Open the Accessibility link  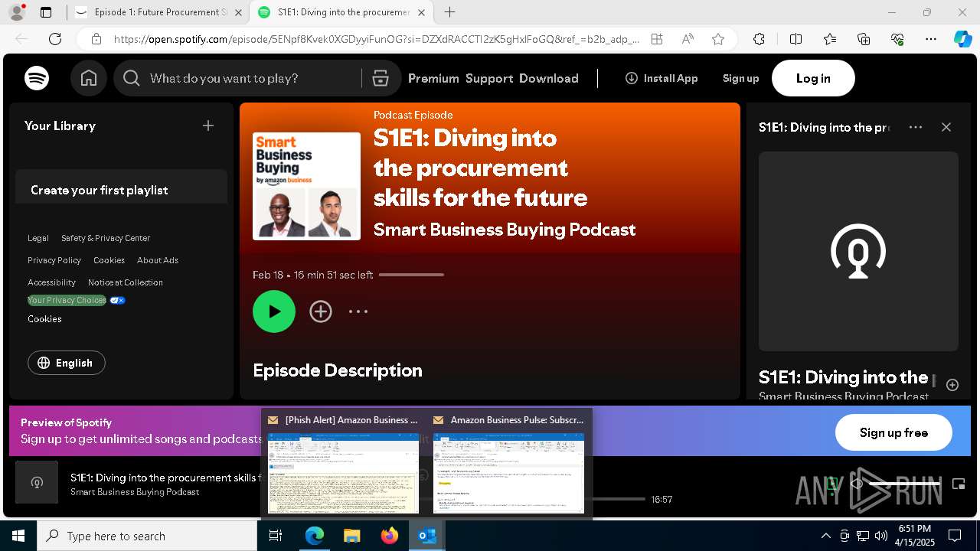pos(51,282)
